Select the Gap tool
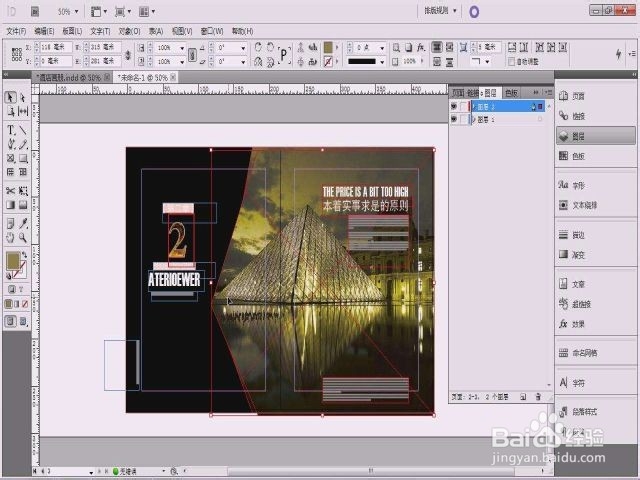640x480 pixels. 23,111
